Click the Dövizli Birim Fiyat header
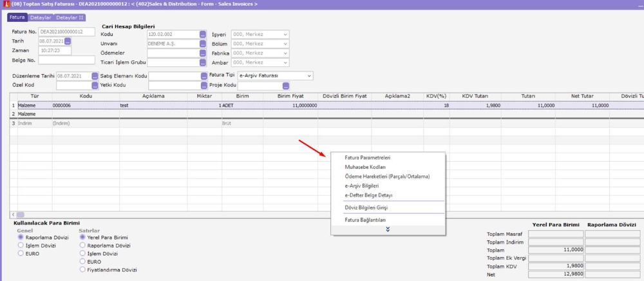 click(x=345, y=96)
